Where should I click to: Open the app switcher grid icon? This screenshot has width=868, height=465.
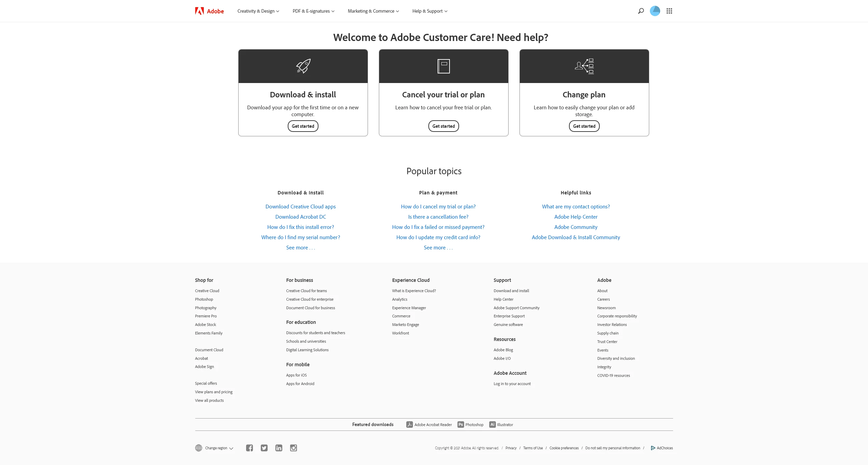(x=669, y=11)
